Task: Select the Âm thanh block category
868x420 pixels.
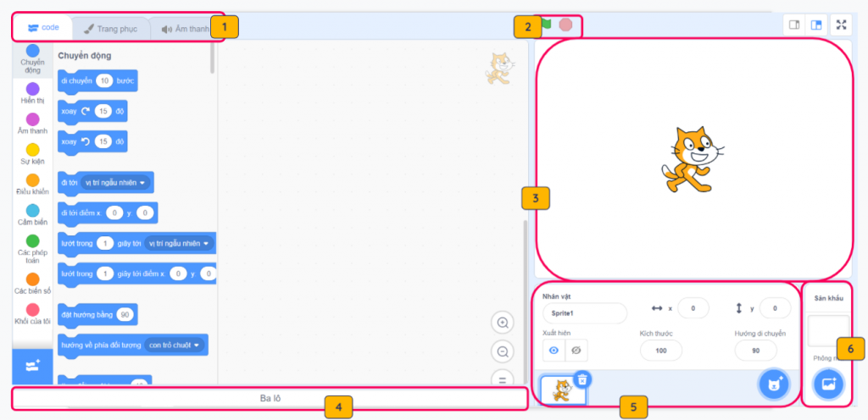Action: coord(33,124)
